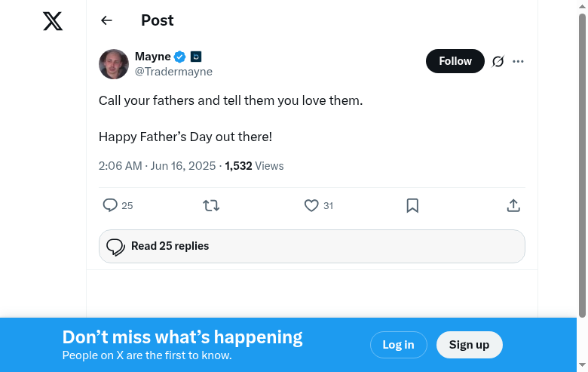
Task: Click the Mayne display name
Action: pyautogui.click(x=152, y=57)
